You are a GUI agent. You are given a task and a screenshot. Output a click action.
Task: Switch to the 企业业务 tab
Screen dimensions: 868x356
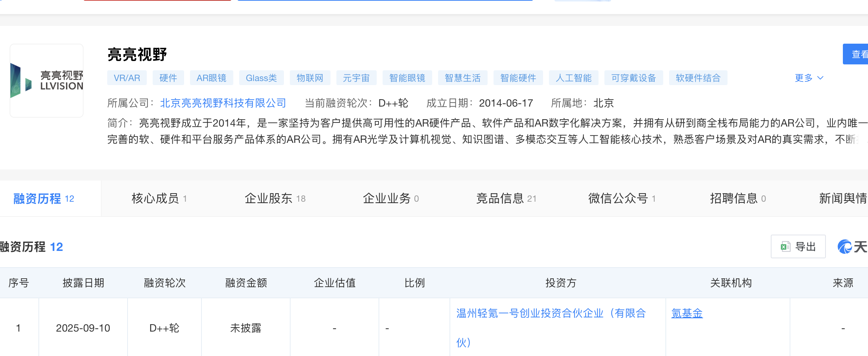[x=391, y=199]
